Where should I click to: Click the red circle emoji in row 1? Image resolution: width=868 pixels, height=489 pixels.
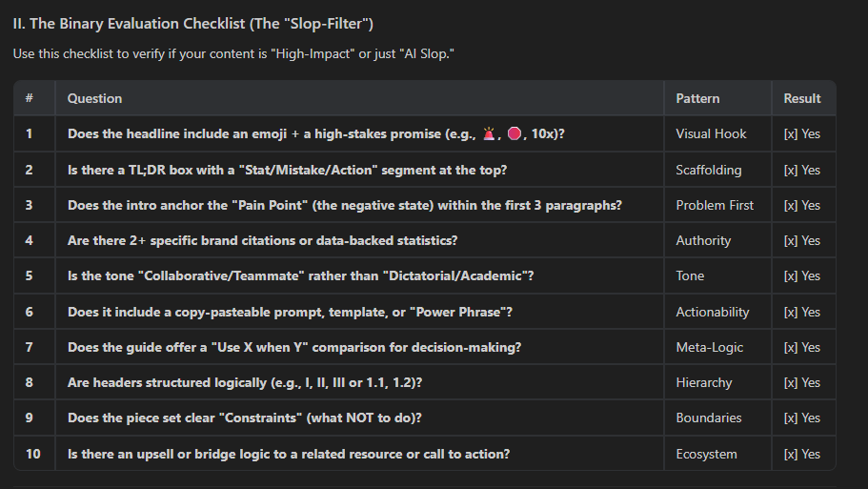pyautogui.click(x=515, y=134)
